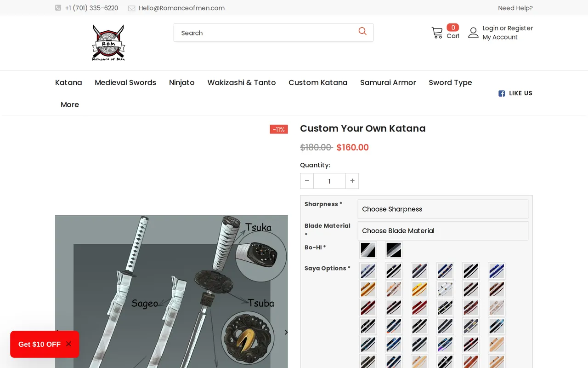Open the My Account link
This screenshot has width=588, height=368.
click(500, 37)
